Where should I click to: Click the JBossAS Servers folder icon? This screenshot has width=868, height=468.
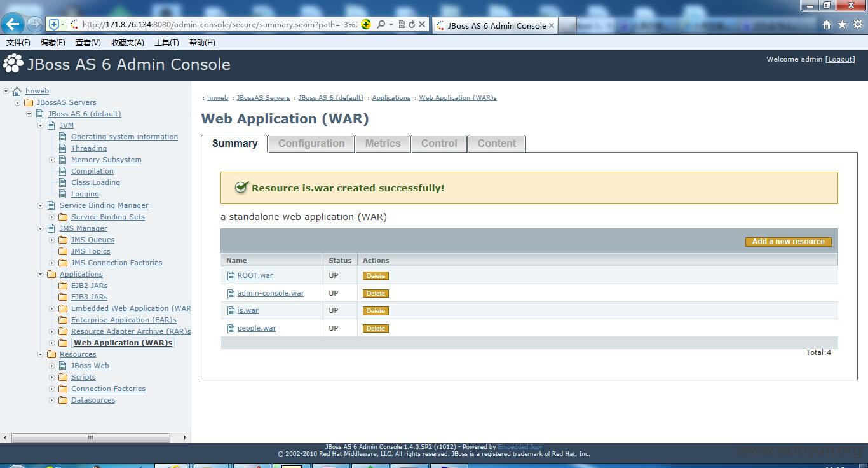tap(29, 102)
